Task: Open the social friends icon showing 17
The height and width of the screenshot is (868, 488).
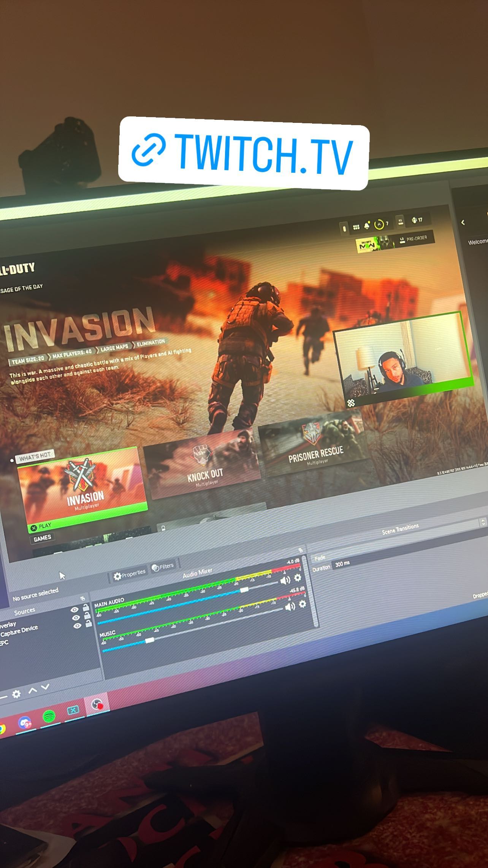Action: tap(417, 220)
